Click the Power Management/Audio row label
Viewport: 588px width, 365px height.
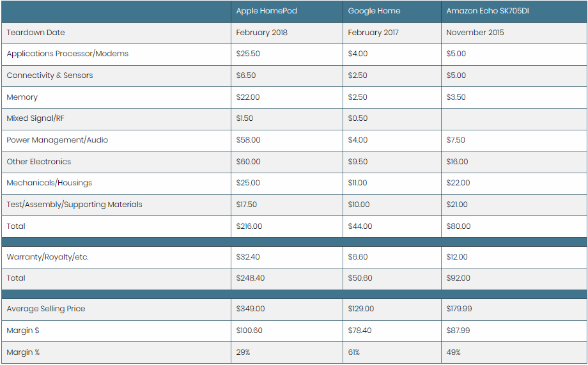pyautogui.click(x=58, y=140)
